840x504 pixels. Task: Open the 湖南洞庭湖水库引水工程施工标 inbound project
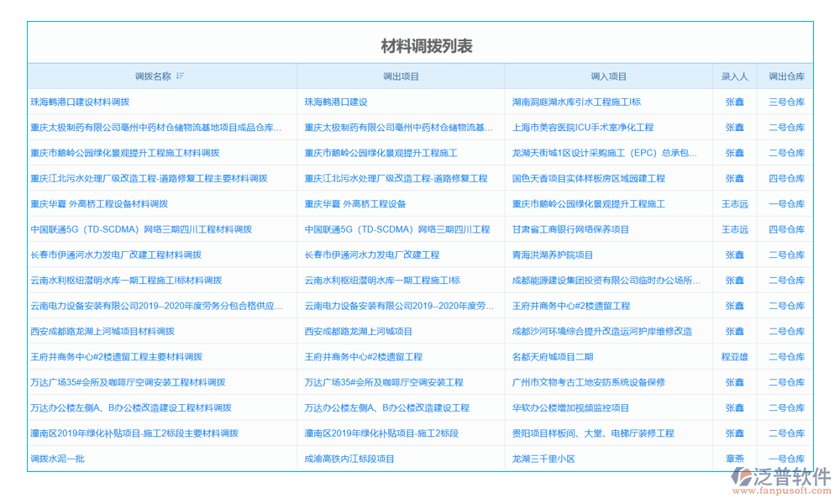tap(578, 102)
